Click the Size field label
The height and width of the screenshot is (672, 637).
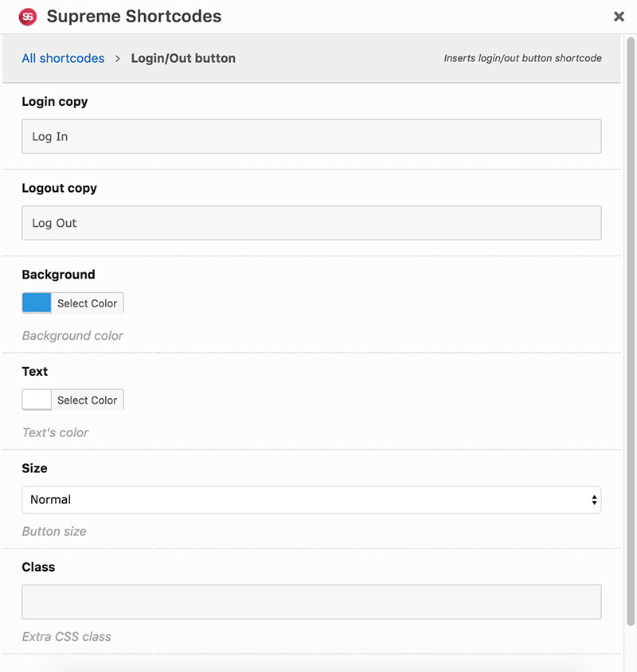pyautogui.click(x=34, y=468)
